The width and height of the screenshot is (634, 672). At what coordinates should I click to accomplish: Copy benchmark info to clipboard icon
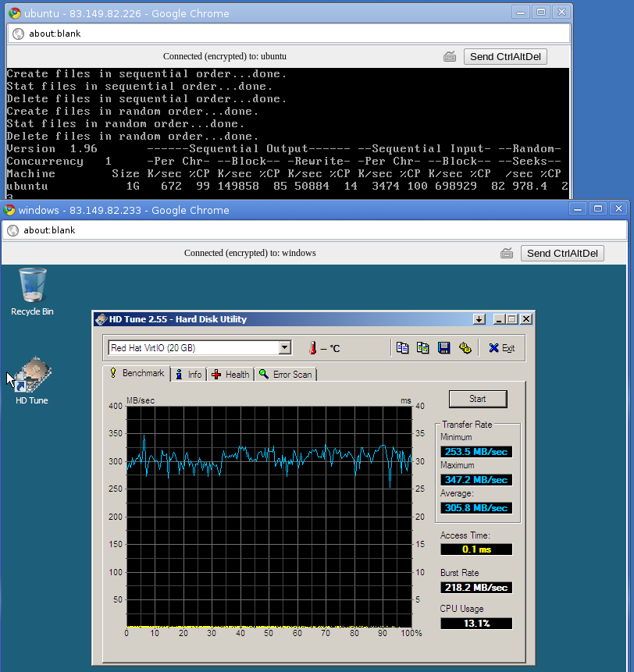[x=402, y=347]
